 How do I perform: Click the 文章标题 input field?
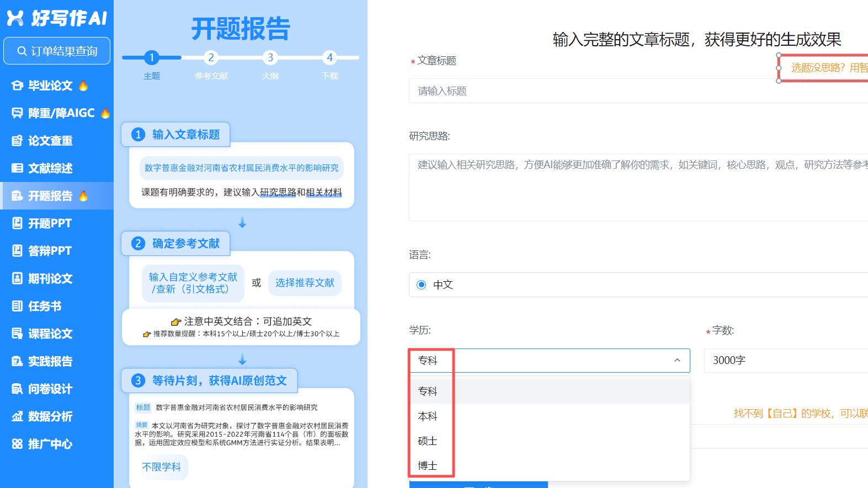[638, 91]
